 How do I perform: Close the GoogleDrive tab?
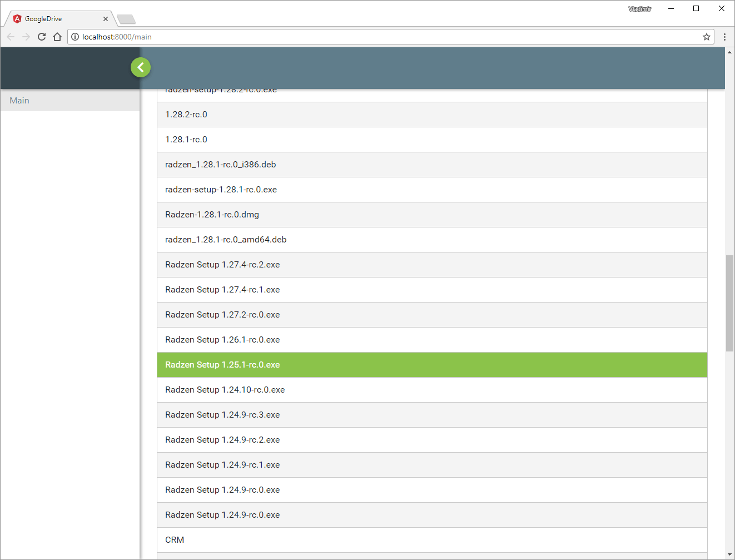pos(106,19)
